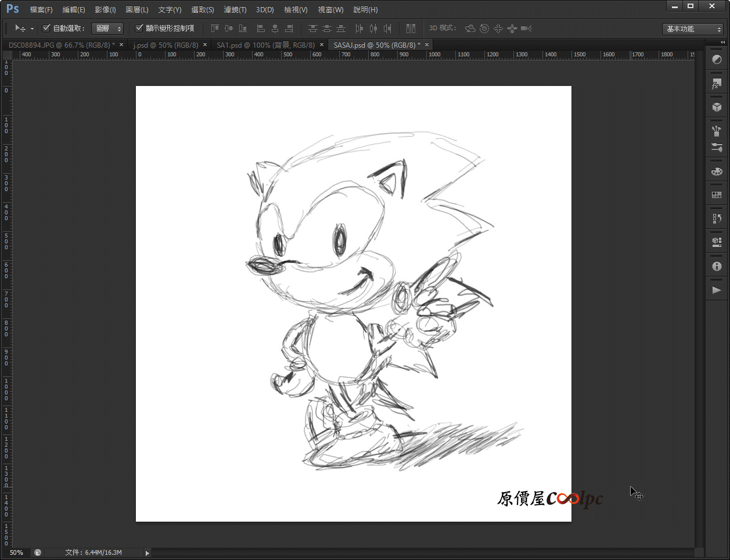
Task: Open the 濾鏡(T) menu
Action: (235, 10)
